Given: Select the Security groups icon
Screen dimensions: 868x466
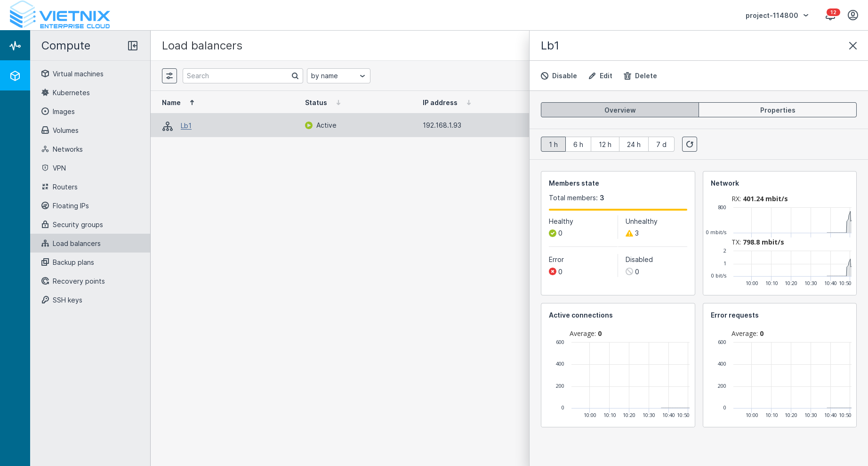Looking at the screenshot, I should [45, 225].
